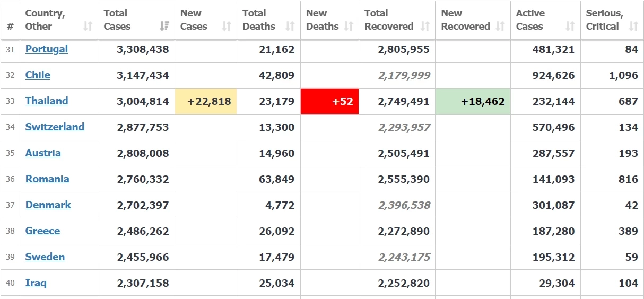
Task: Go to Switzerland country details
Action: [x=55, y=127]
